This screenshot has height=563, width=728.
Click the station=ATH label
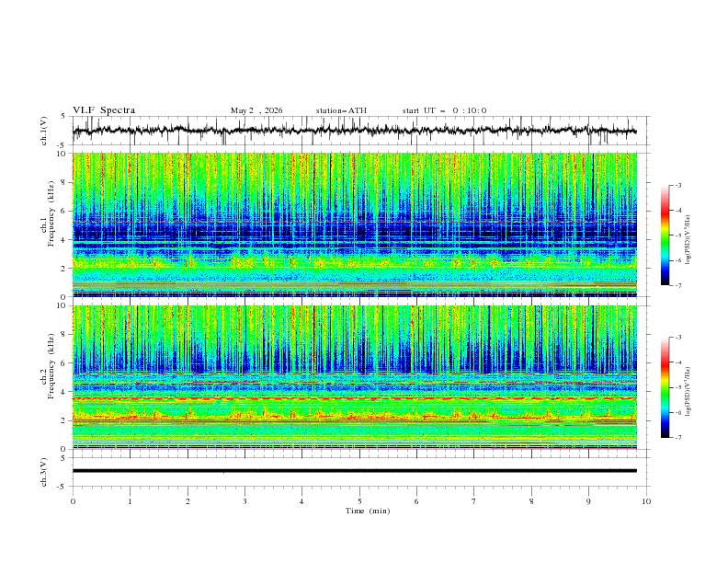341,110
